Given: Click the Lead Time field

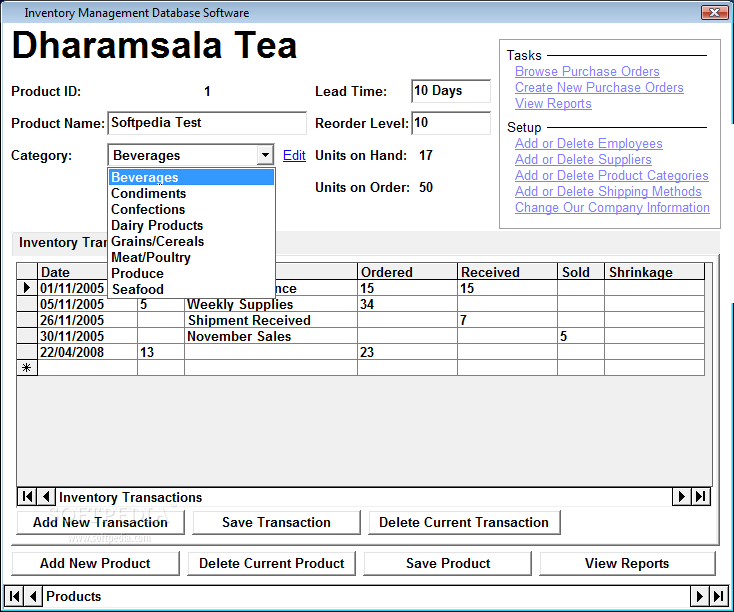Looking at the screenshot, I should point(451,91).
